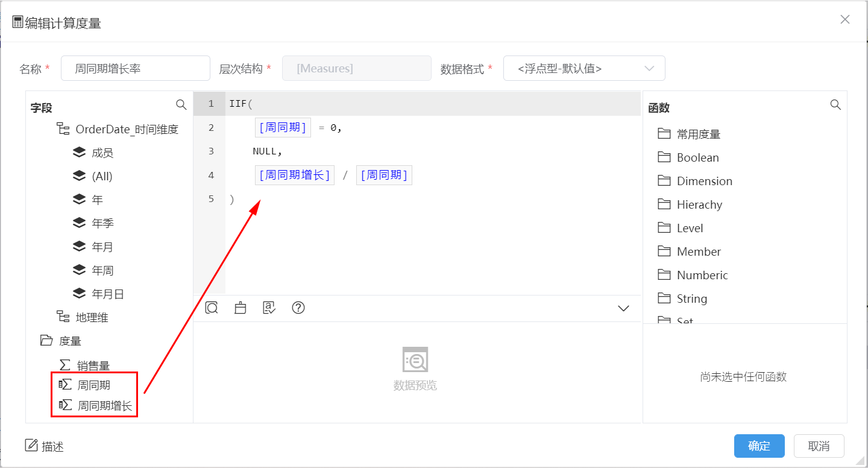The image size is (868, 468).
Task: Click the IIF( text on line 1
Action: click(x=241, y=104)
